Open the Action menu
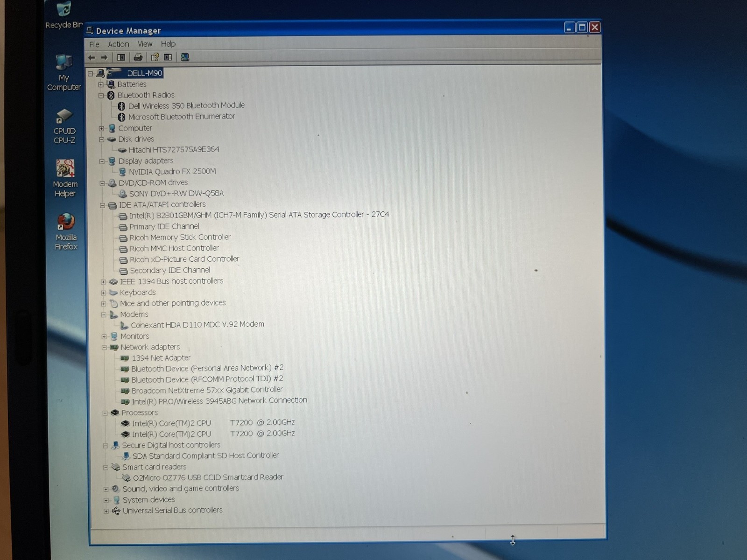 coord(119,44)
